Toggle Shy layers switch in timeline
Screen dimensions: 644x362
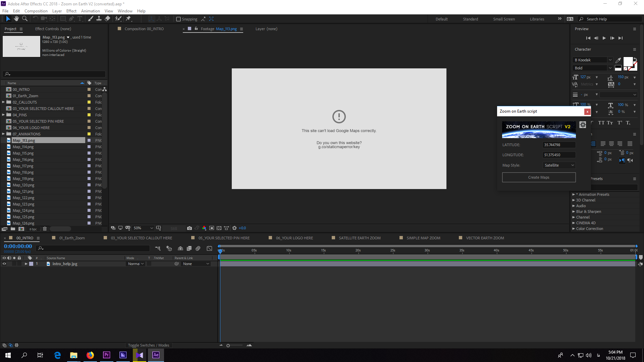(x=180, y=248)
